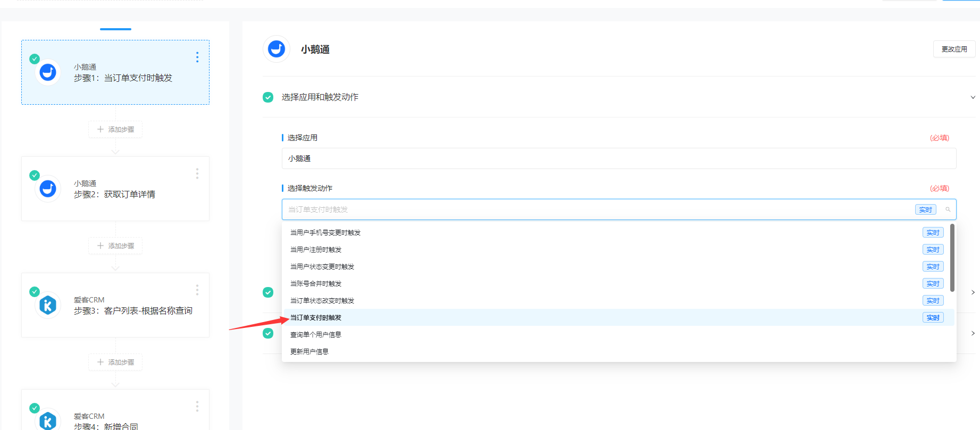The height and width of the screenshot is (430, 980).
Task: Click the 选择应用 label
Action: point(303,138)
